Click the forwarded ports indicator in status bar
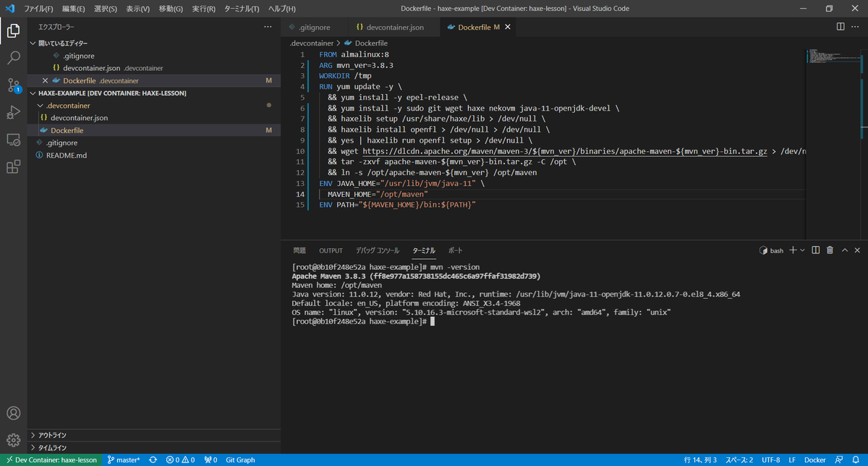This screenshot has height=466, width=868. coord(210,459)
